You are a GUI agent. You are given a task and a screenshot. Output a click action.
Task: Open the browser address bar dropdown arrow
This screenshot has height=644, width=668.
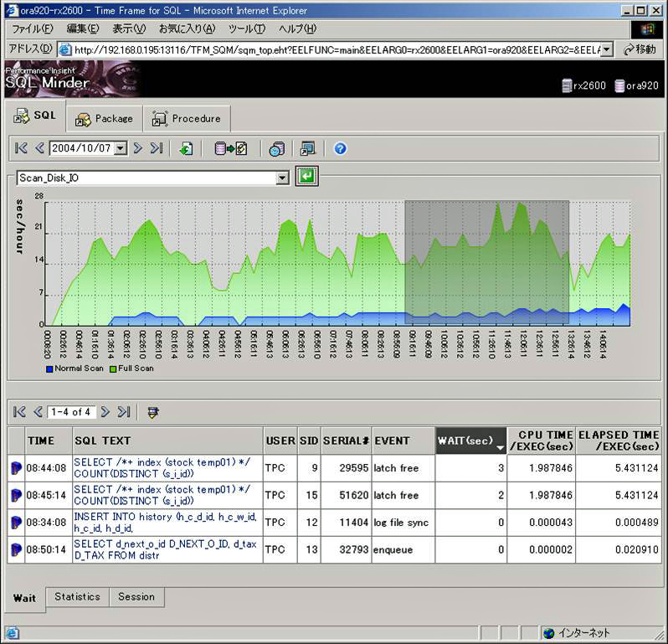[606, 49]
